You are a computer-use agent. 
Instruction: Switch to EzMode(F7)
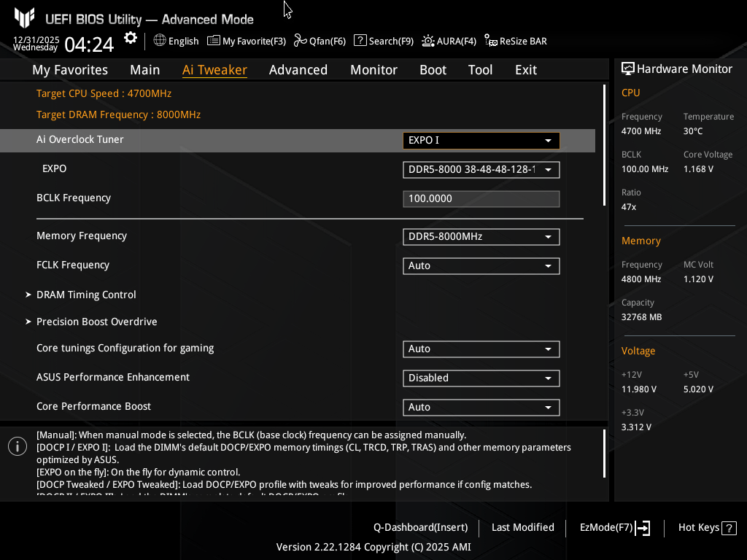614,528
